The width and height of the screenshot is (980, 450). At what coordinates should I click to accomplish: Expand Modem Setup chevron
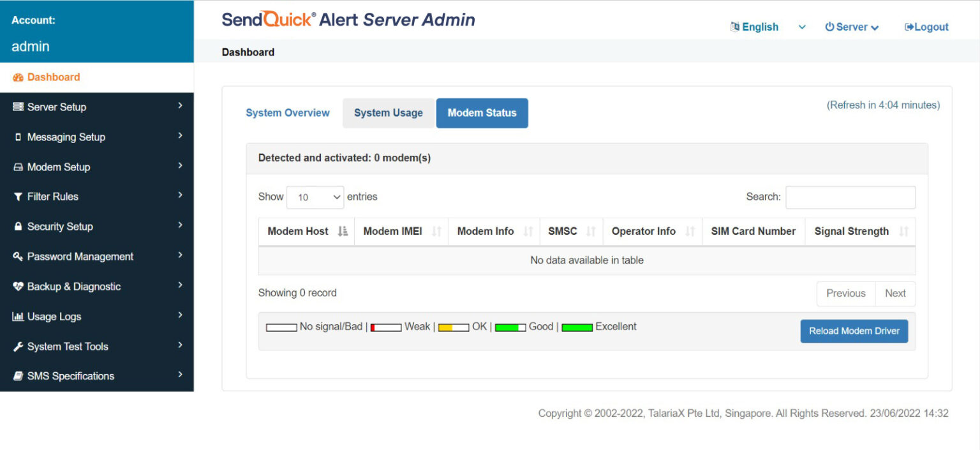coord(181,165)
